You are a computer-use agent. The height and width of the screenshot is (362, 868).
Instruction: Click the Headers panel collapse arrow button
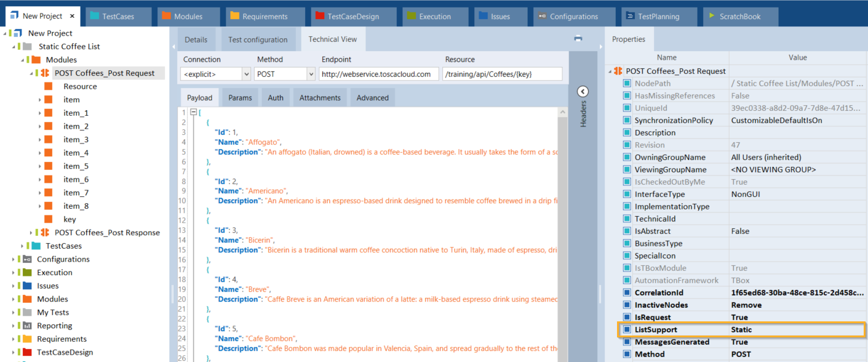coord(583,92)
